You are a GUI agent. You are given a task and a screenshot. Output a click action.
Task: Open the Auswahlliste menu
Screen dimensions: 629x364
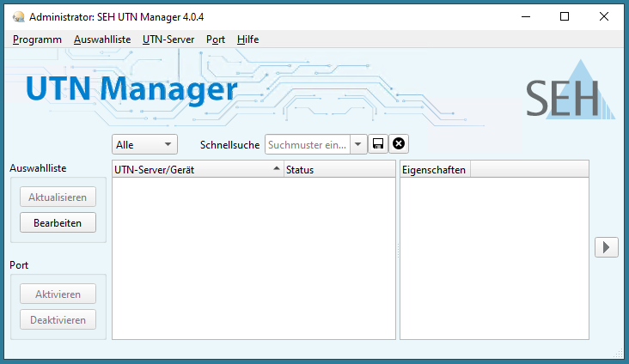tap(102, 39)
